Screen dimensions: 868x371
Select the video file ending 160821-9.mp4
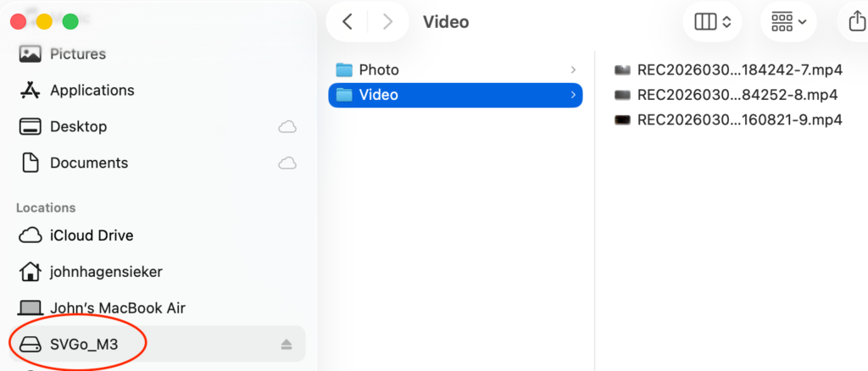739,119
